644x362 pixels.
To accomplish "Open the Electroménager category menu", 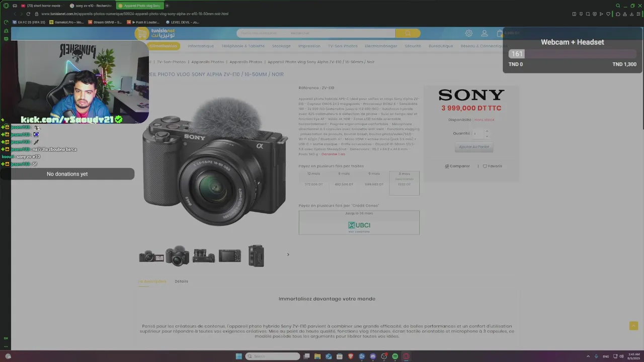I will pyautogui.click(x=381, y=46).
